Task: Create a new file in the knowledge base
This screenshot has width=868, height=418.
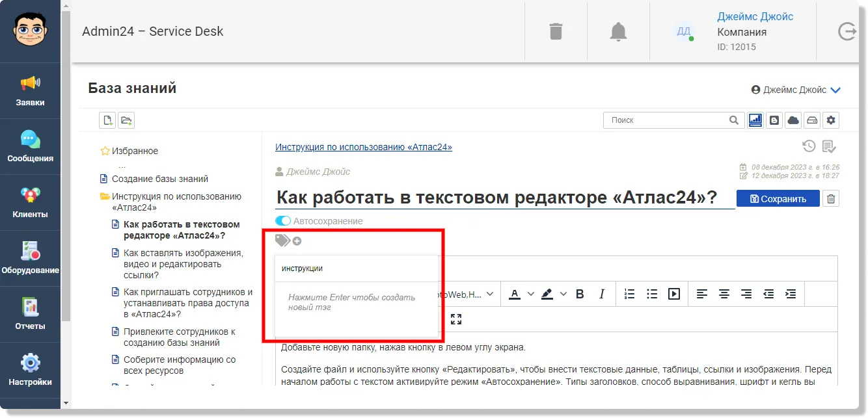Action: tap(107, 120)
